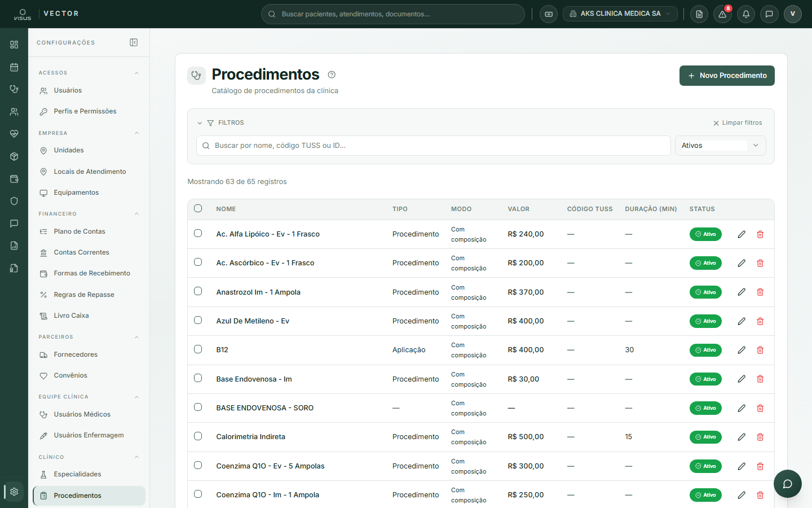Open Usuários Enfermagem sidebar link

coord(89,435)
